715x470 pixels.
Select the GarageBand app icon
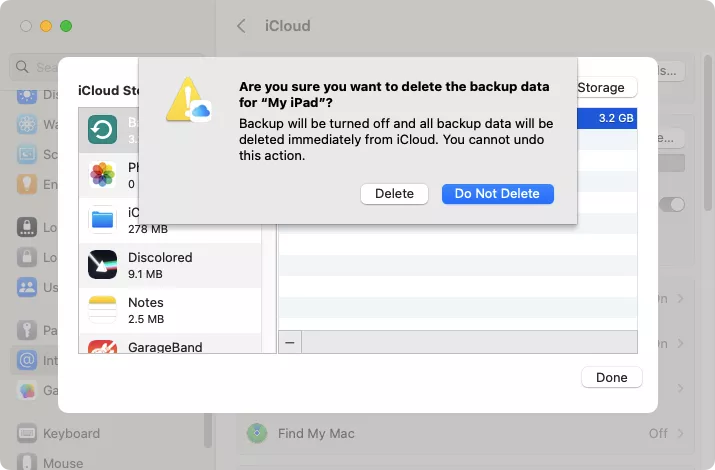coord(103,347)
